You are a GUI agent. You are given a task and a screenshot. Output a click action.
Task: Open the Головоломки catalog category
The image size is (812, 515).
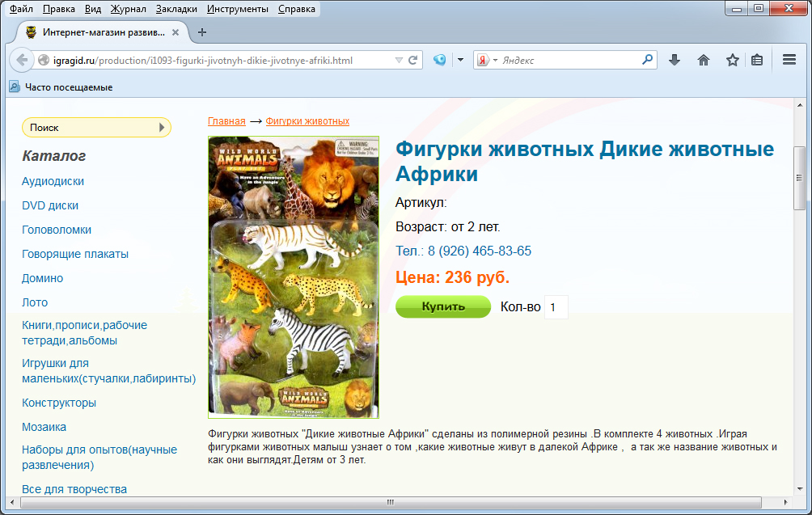coord(57,230)
